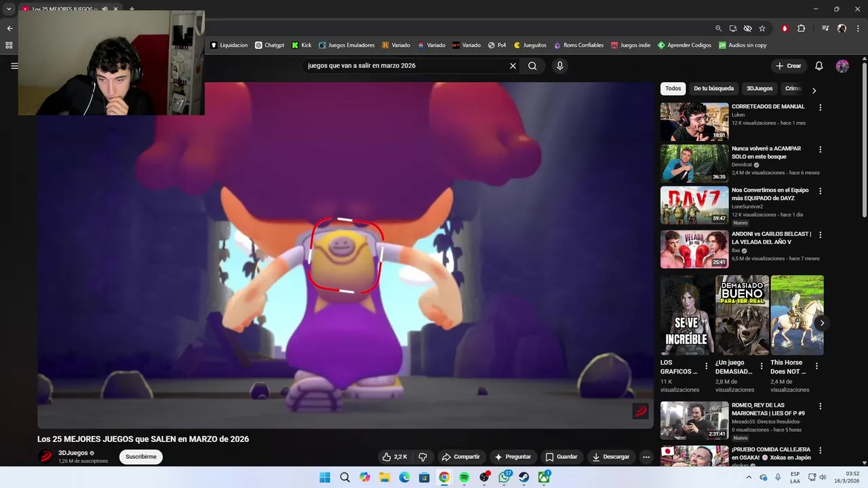This screenshot has width=868, height=488.
Task: Open Chrome tab search dropdown arrow
Action: click(x=9, y=9)
